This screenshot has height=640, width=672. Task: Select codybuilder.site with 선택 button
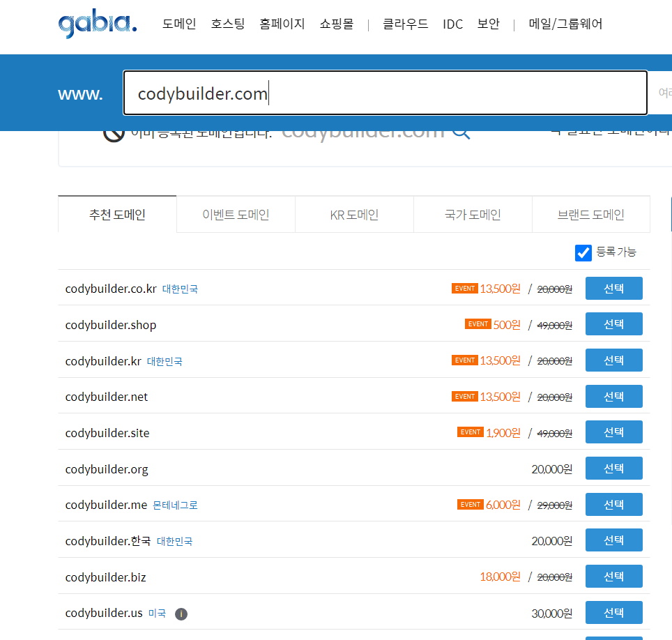(x=613, y=432)
